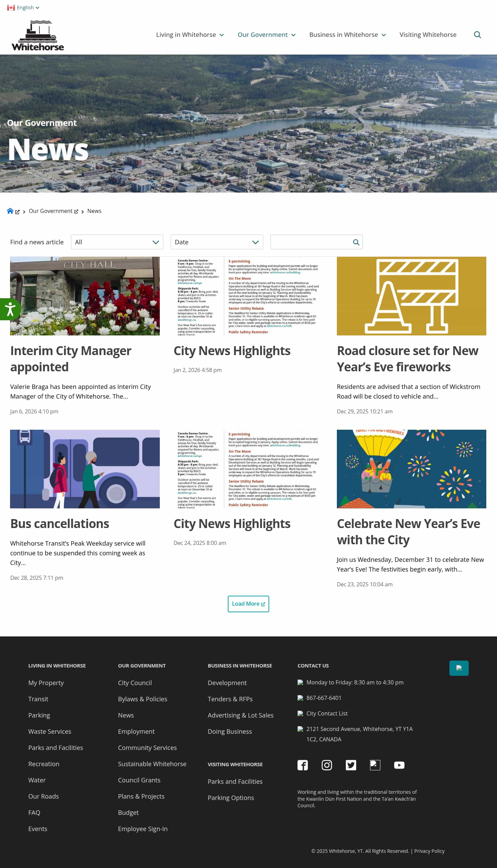Viewport: 497px width, 868px height.
Task: Open Sustainable Whitehorse footer link
Action: click(x=152, y=764)
